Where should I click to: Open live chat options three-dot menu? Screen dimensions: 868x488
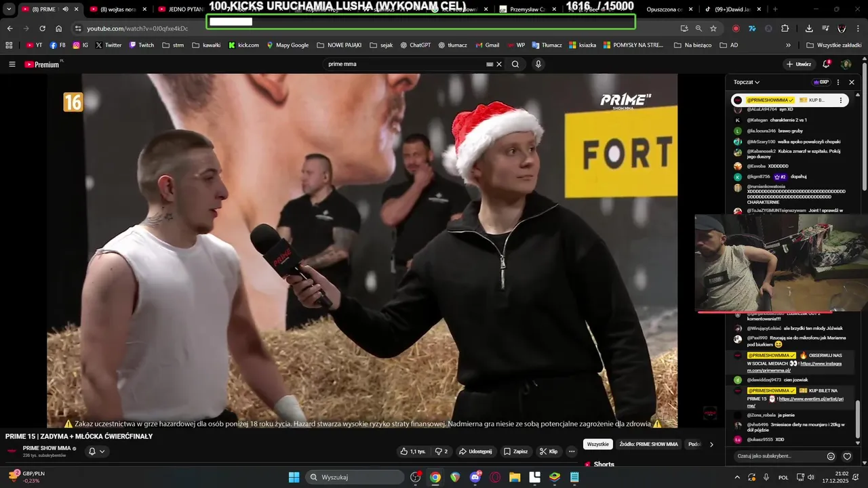(838, 82)
